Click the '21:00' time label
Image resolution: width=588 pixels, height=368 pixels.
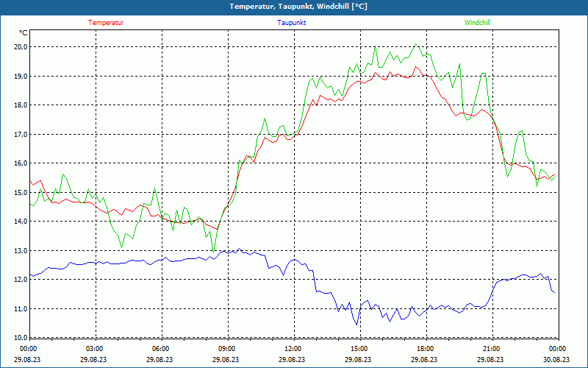pyautogui.click(x=491, y=349)
